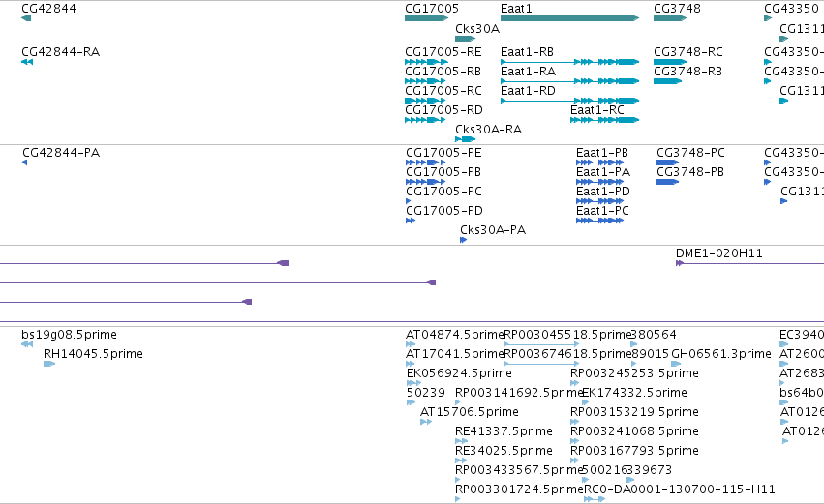Click transcript CG3748-RB

pyautogui.click(x=667, y=81)
